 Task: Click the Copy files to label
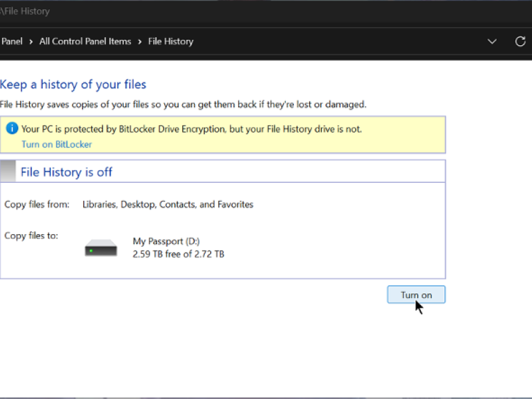pos(31,235)
